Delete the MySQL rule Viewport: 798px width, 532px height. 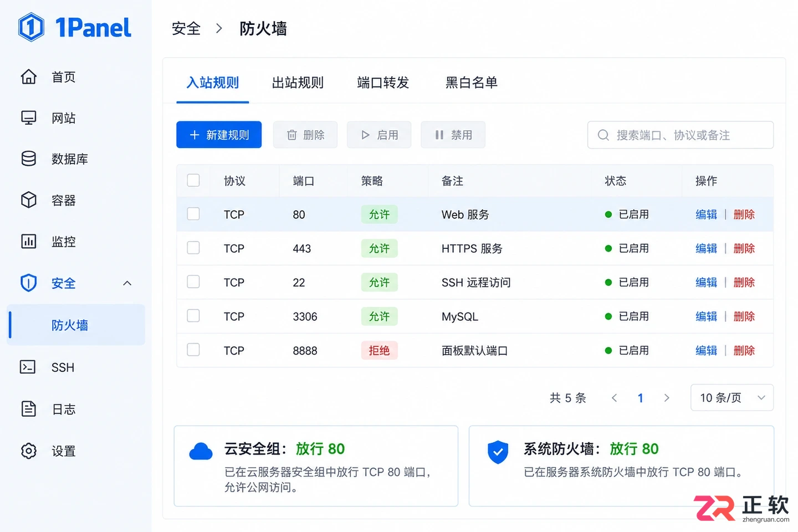(x=744, y=316)
